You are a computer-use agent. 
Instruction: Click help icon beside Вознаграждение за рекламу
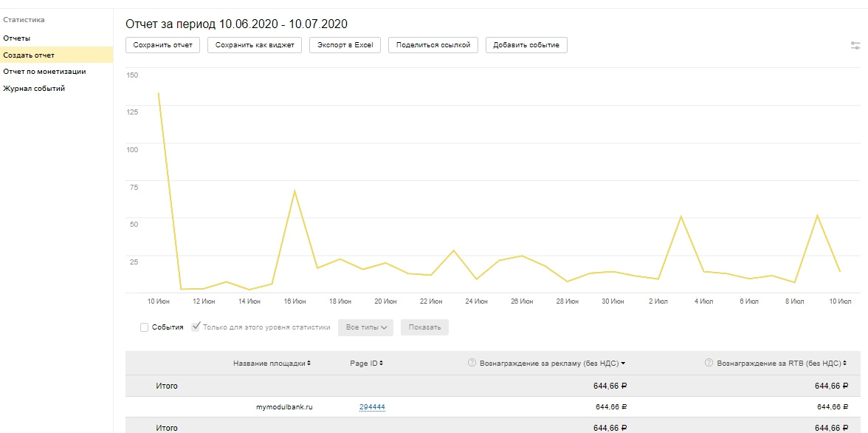tap(472, 363)
